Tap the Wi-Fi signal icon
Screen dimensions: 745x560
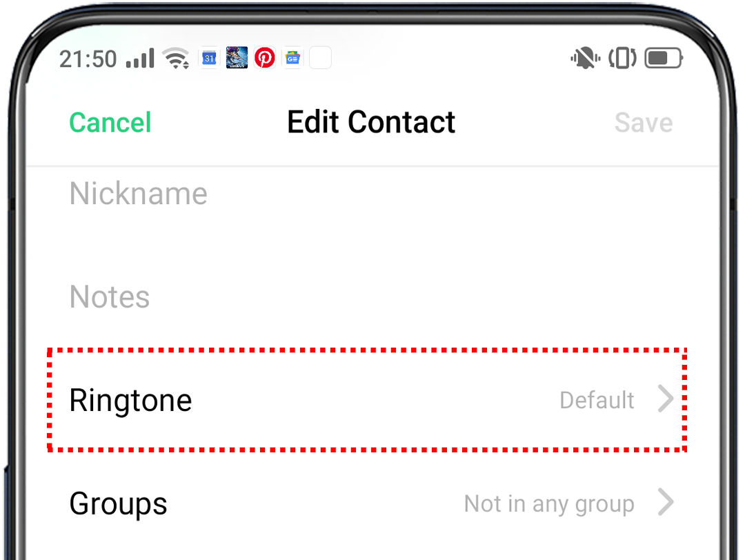click(177, 59)
